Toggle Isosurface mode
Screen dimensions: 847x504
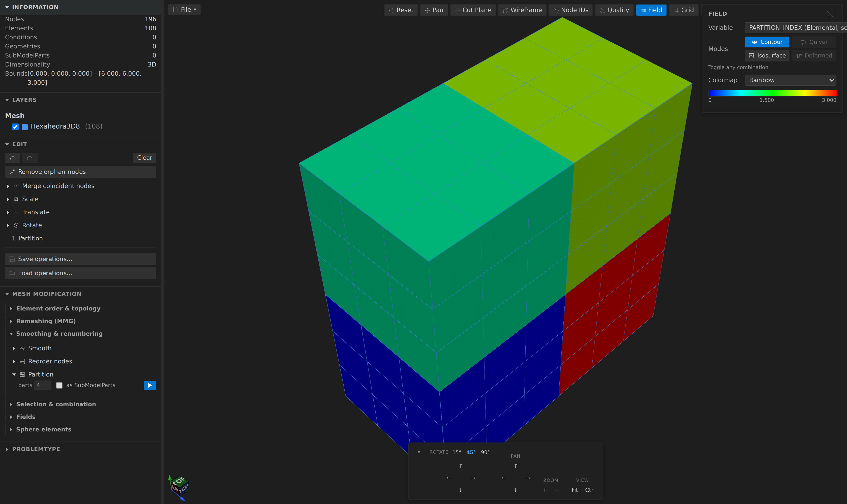click(767, 56)
